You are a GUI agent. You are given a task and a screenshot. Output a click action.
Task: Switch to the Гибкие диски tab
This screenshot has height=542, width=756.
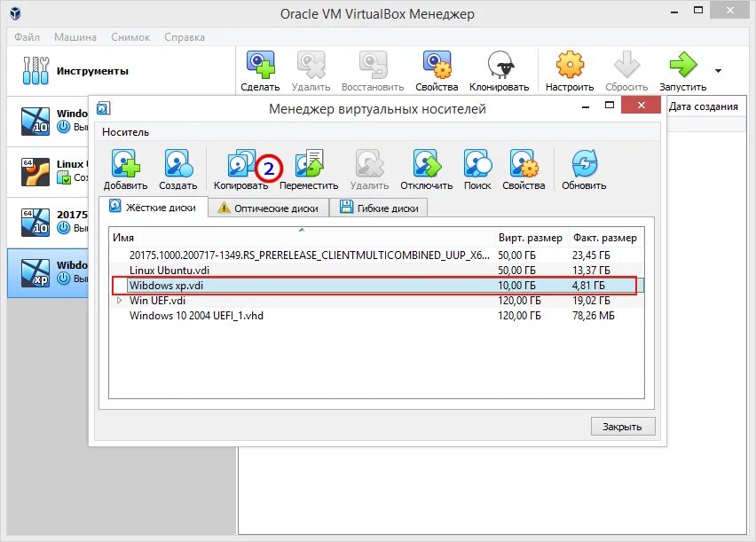pos(379,208)
